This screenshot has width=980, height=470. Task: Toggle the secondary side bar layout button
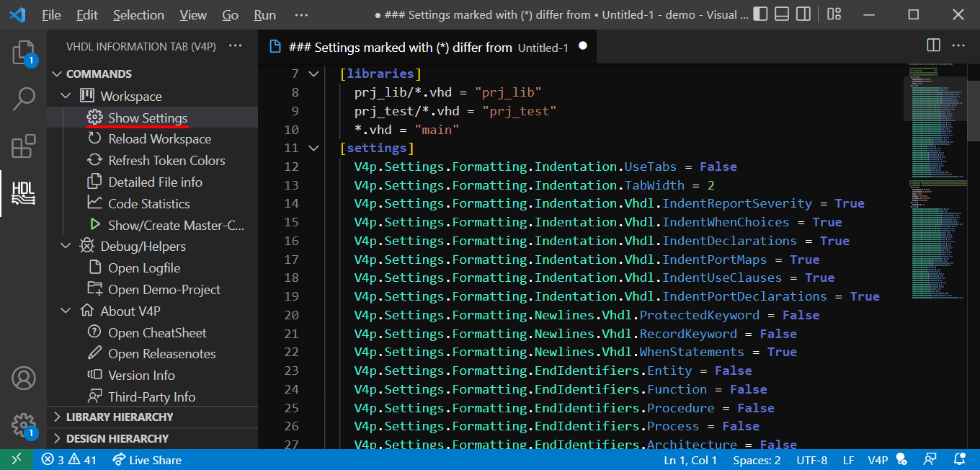803,14
